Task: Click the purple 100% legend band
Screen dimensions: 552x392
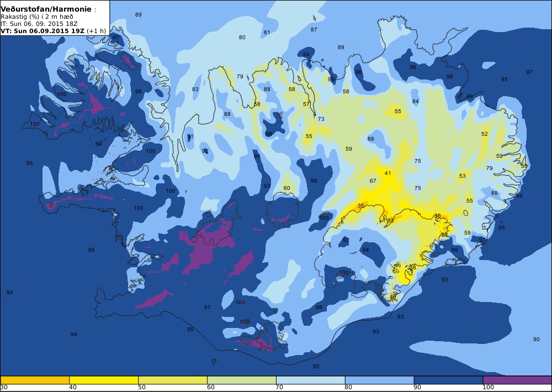Action: pyautogui.click(x=517, y=380)
